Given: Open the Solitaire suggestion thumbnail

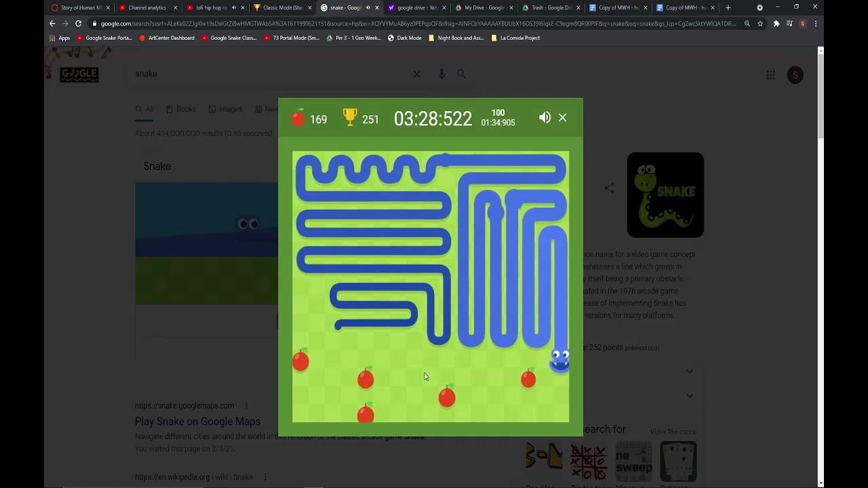Looking at the screenshot, I should [x=678, y=461].
